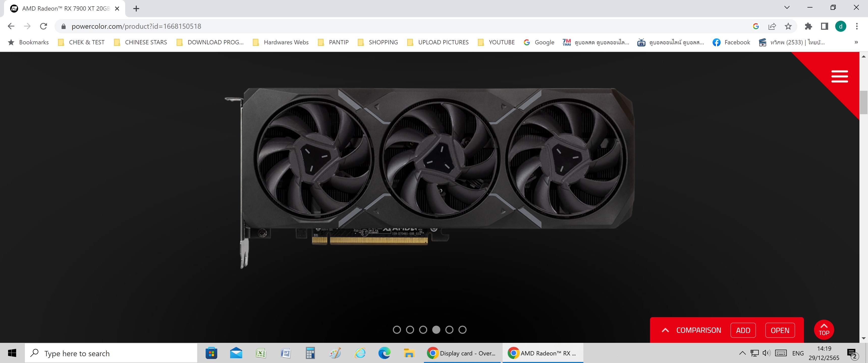Open the Chrome tab search dropdown

coord(787,7)
